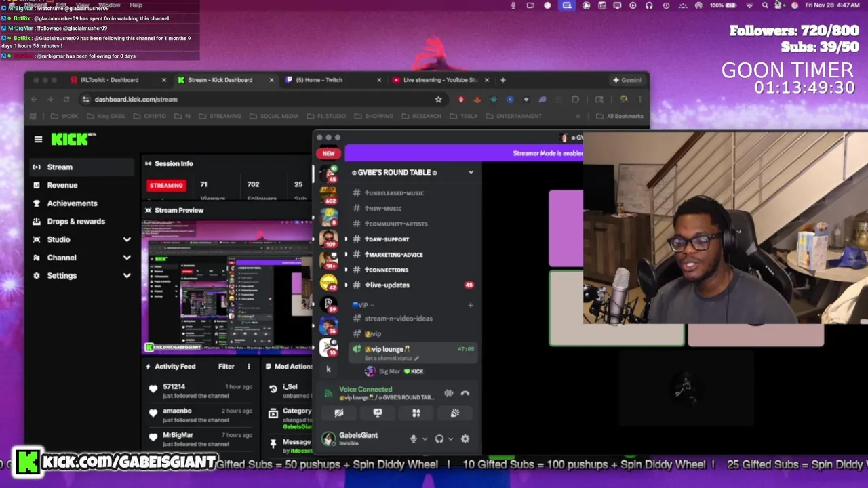Image resolution: width=868 pixels, height=488 pixels.
Task: Open the Stream page in Kick sidebar
Action: (81, 167)
